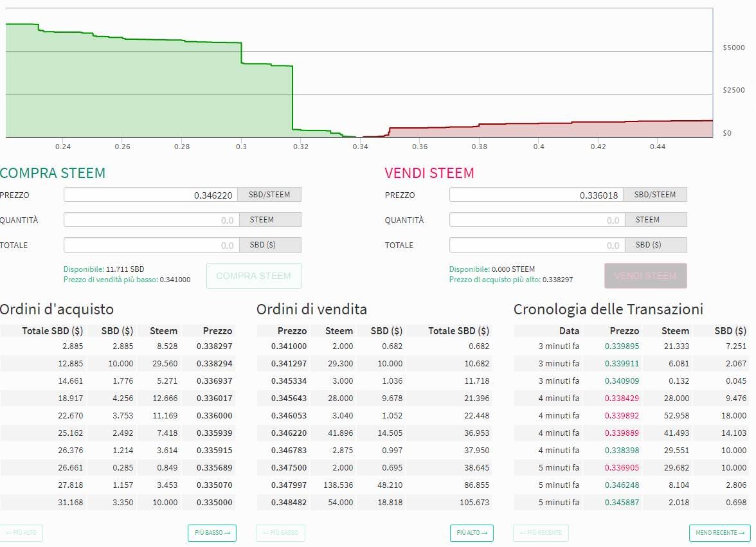Click highest buy price 0.338297 link

(511, 280)
